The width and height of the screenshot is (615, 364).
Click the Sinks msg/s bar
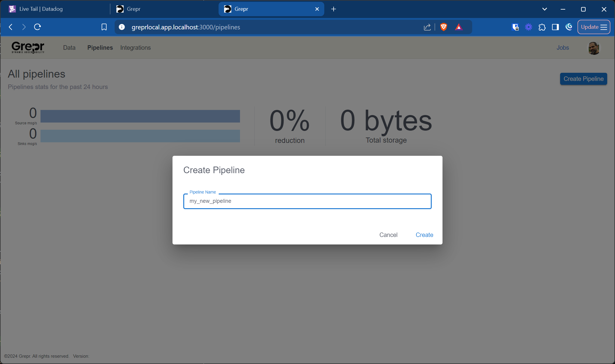coord(140,136)
